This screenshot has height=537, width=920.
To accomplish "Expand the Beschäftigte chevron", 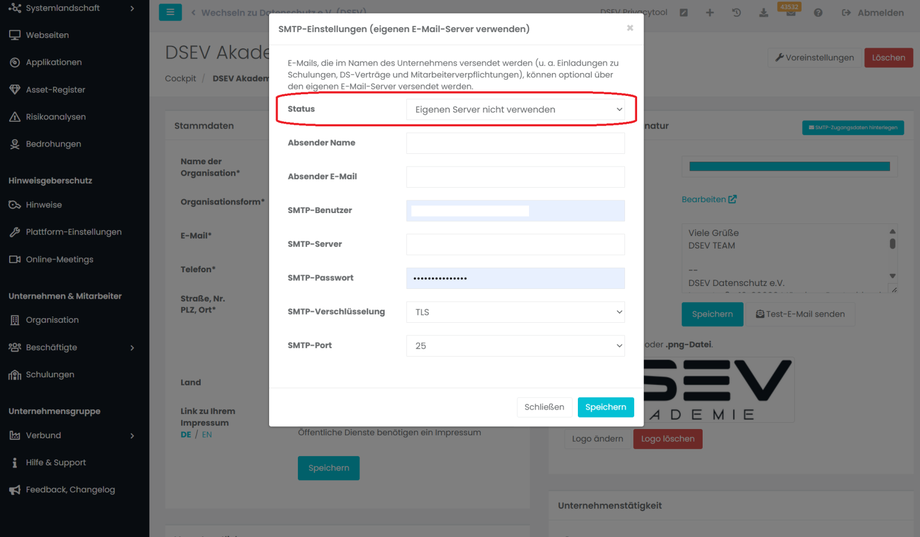I will click(132, 347).
